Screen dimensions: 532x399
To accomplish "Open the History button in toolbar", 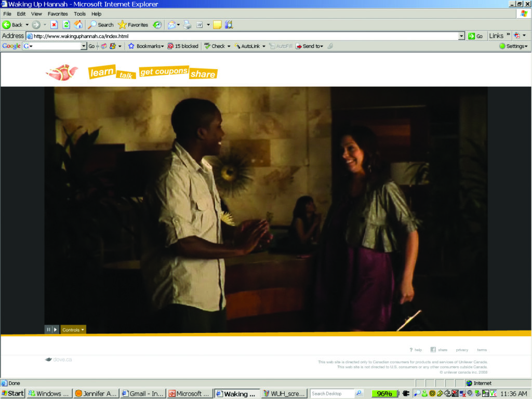I will (157, 25).
